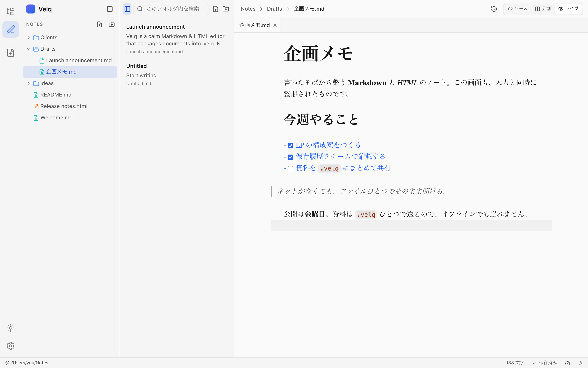Image resolution: width=588 pixels, height=368 pixels.
Task: Add new file beside the search box
Action: pos(216,9)
